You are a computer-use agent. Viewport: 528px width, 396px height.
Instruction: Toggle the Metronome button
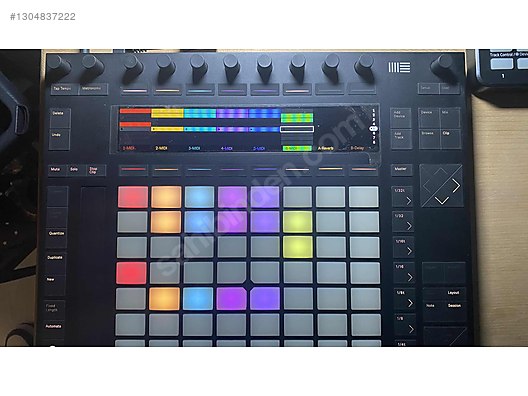coord(93,89)
